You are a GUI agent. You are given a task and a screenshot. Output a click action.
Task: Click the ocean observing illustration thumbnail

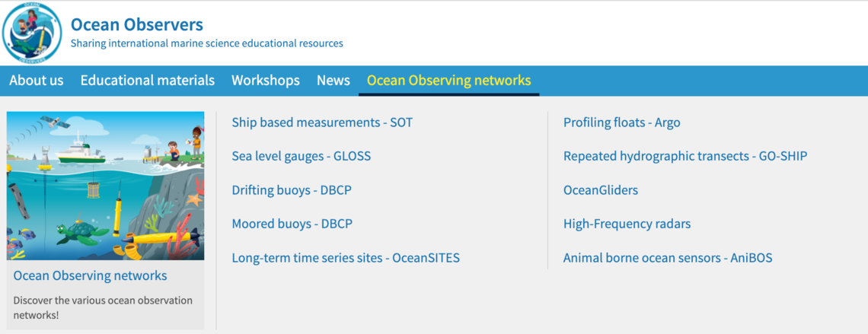tap(105, 186)
